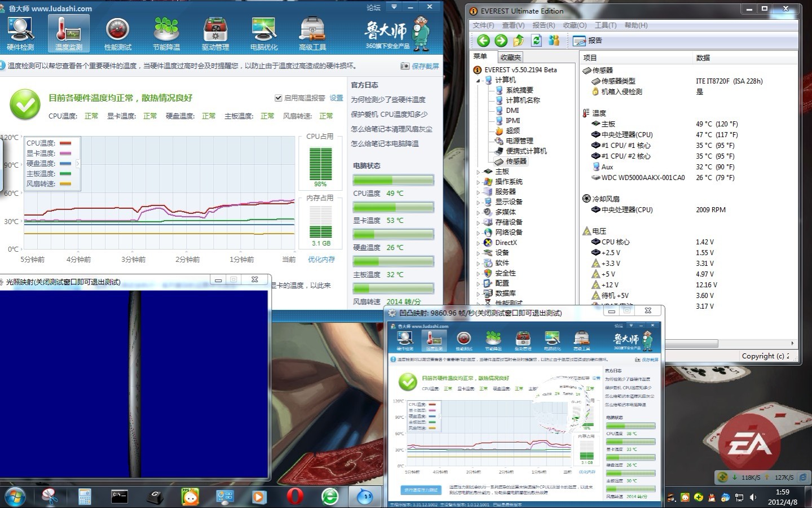
Task: Open the 电脑优化 computer optimization icon
Action: coord(264,33)
